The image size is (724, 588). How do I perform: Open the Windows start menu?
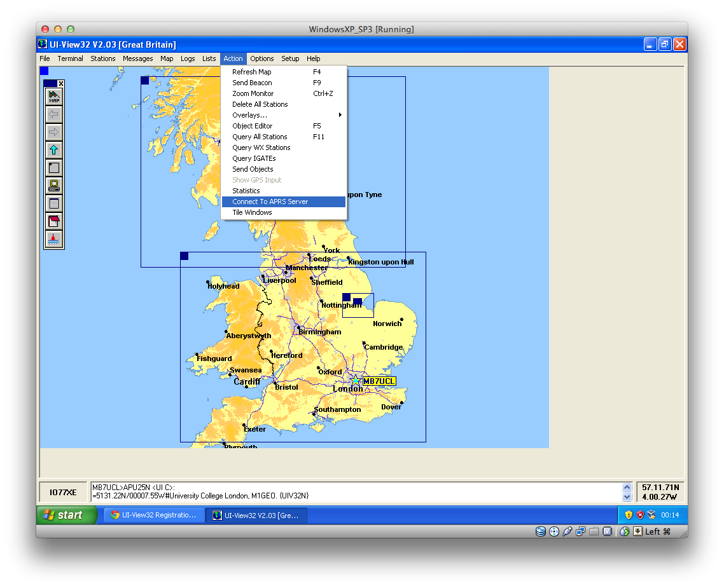(67, 515)
